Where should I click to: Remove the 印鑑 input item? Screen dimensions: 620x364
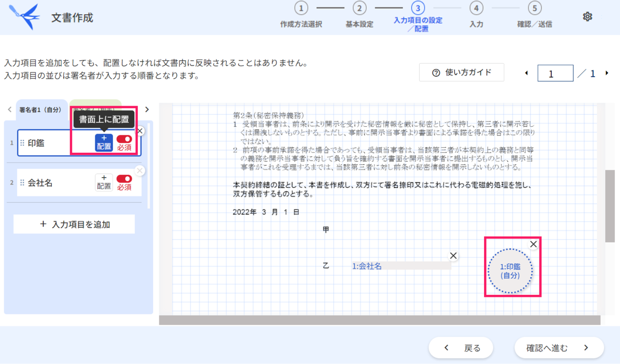pyautogui.click(x=140, y=131)
